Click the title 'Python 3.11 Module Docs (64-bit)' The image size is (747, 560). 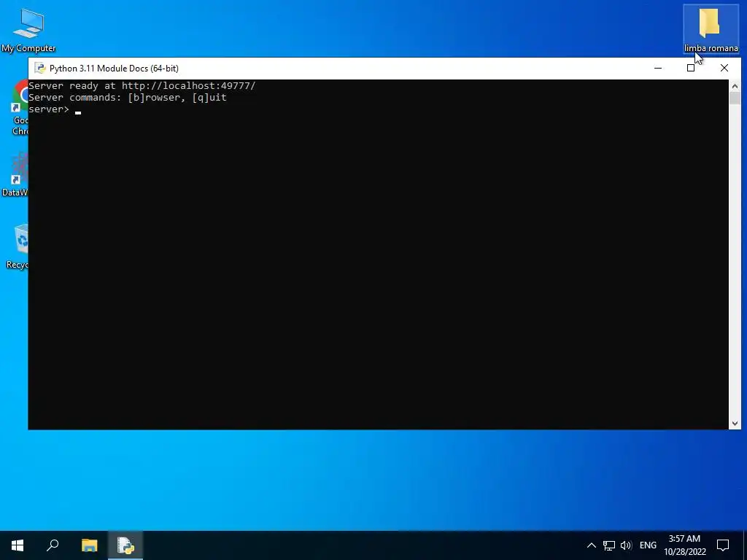(114, 68)
